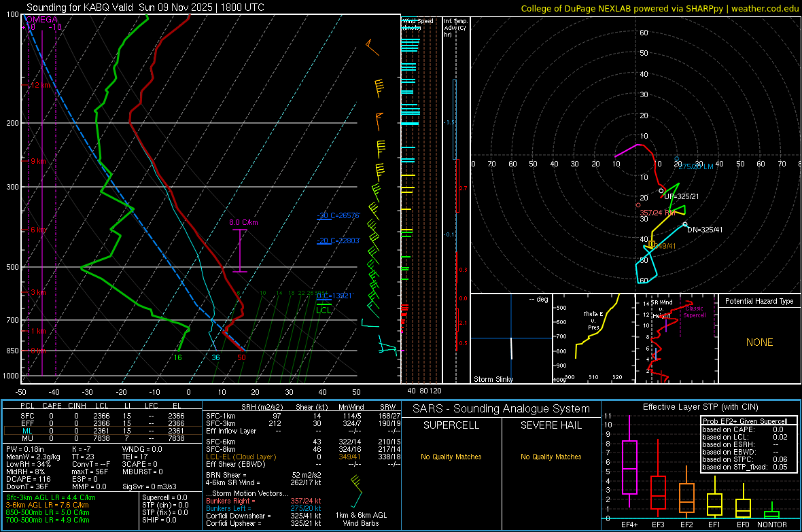802x532 pixels.
Task: Click the 'DN=325/41' hodograph label
Action: (705, 230)
